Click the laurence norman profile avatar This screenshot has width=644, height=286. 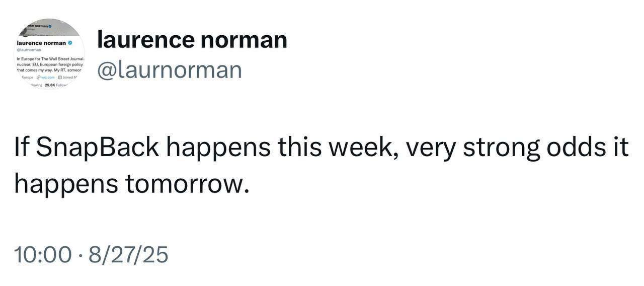[48, 54]
